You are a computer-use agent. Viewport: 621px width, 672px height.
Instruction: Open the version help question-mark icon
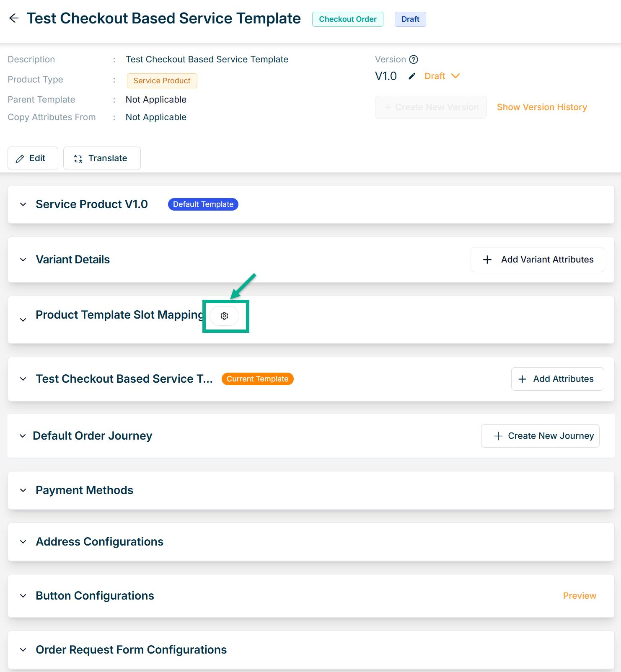click(414, 59)
